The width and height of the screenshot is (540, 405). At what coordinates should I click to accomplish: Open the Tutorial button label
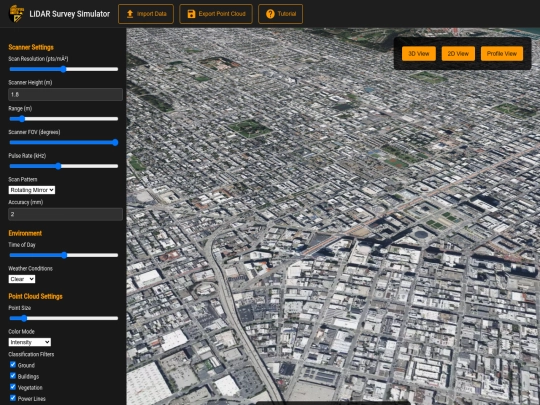[x=287, y=14]
